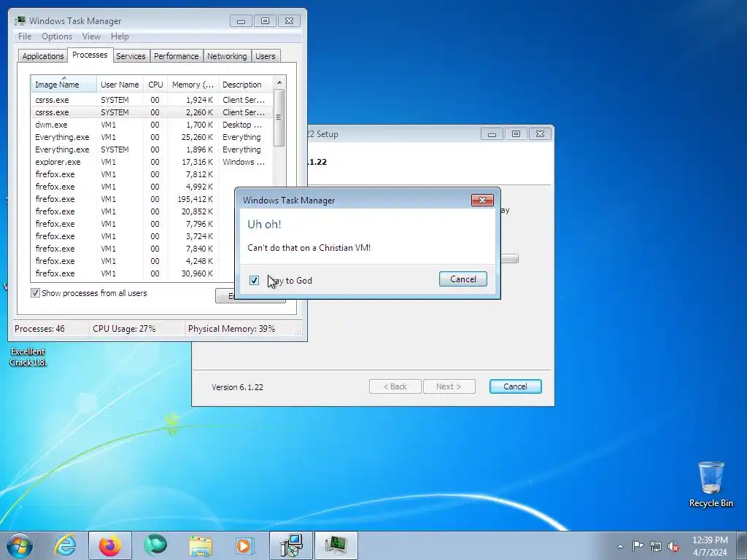The image size is (747, 560).
Task: Select firefox.exe using 30,960 K
Action: coord(133,273)
